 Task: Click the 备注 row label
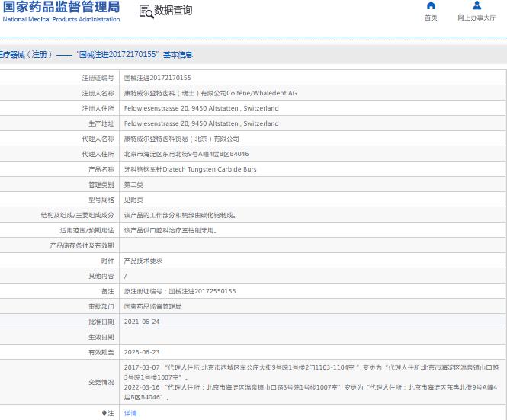point(107,291)
